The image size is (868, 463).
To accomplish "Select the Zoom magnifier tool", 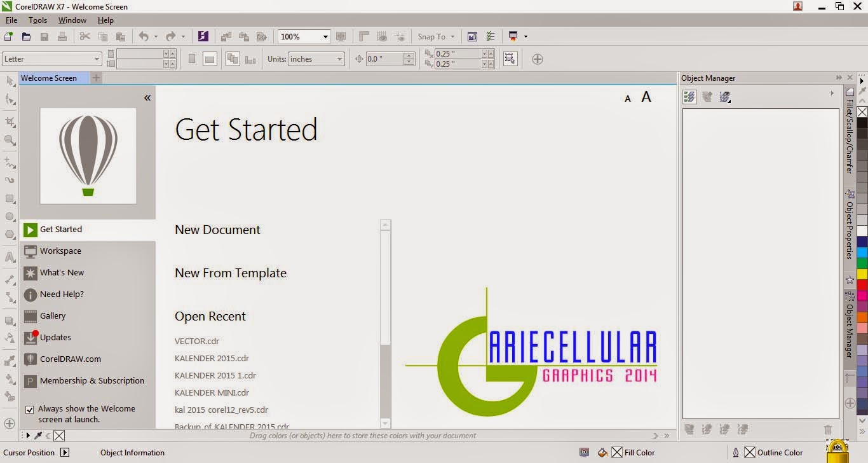I will 10,140.
